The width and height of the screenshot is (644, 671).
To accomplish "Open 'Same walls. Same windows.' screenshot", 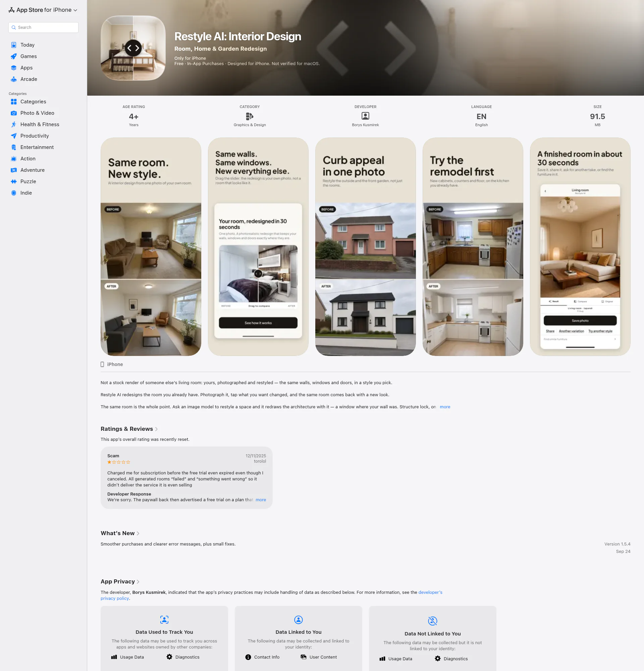I will coord(258,247).
